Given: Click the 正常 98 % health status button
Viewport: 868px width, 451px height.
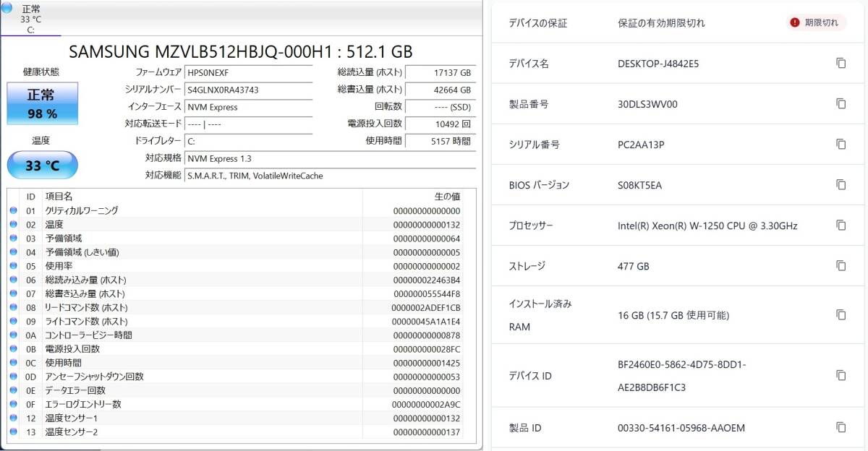Looking at the screenshot, I should (42, 103).
